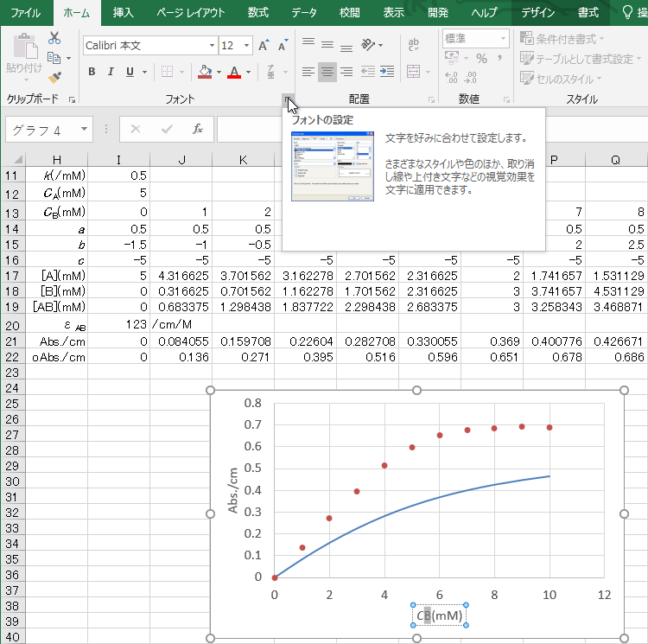
Task: Increase decimal places
Action: 451,77
